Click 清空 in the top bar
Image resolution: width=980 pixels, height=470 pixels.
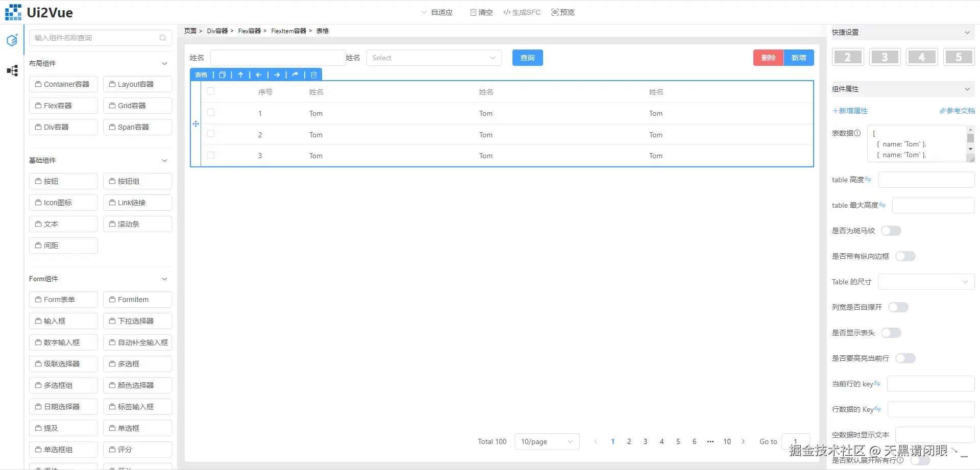(481, 12)
